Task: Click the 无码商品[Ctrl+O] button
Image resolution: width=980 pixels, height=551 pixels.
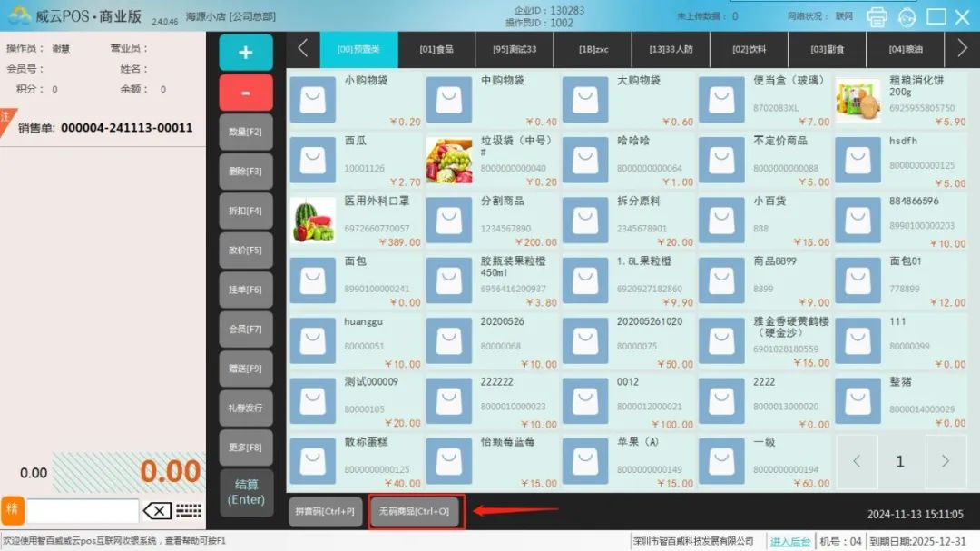Action: point(415,511)
